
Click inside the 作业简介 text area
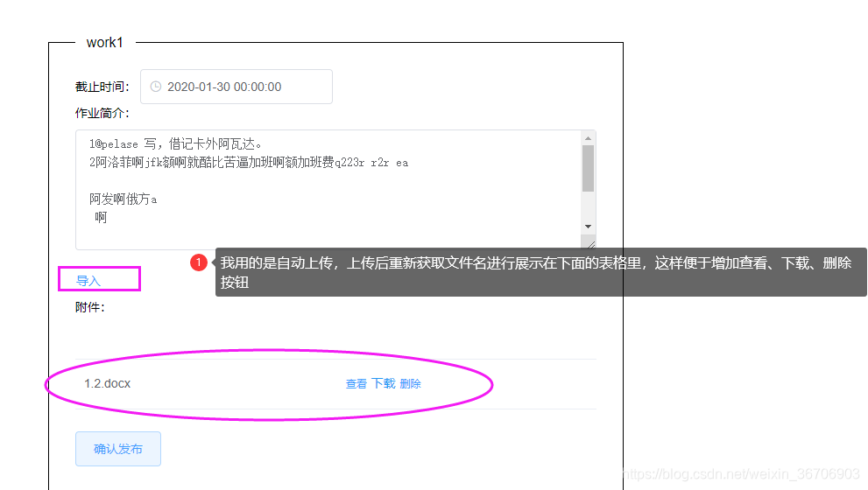(328, 190)
